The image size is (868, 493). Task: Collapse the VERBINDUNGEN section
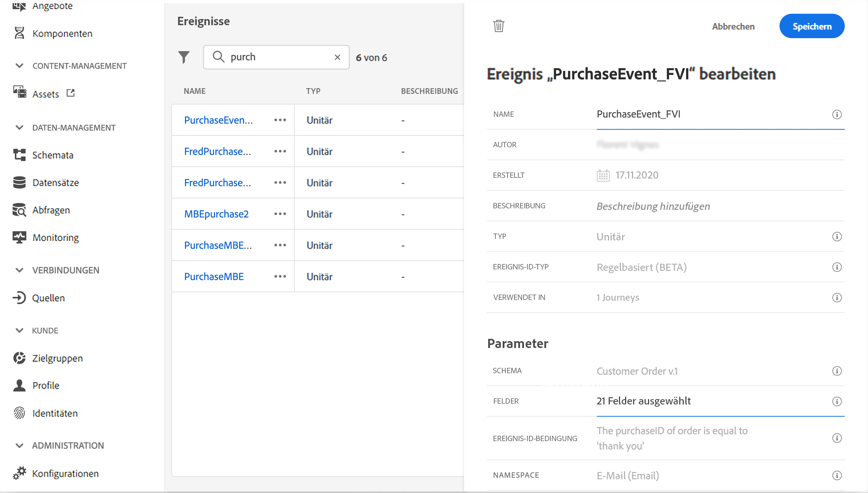[19, 270]
